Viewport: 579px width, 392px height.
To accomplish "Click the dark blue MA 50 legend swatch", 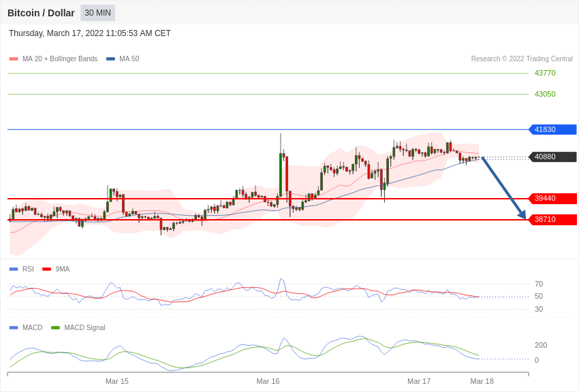I will click(x=110, y=59).
